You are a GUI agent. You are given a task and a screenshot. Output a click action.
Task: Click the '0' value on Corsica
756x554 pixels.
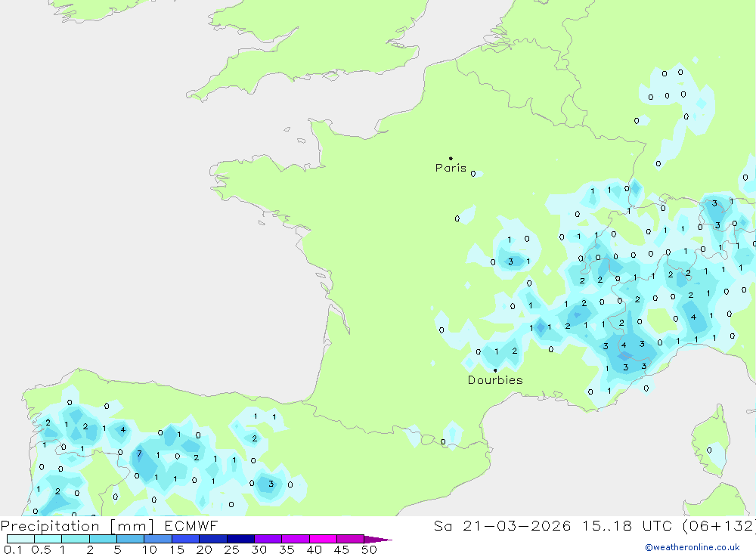(x=709, y=450)
